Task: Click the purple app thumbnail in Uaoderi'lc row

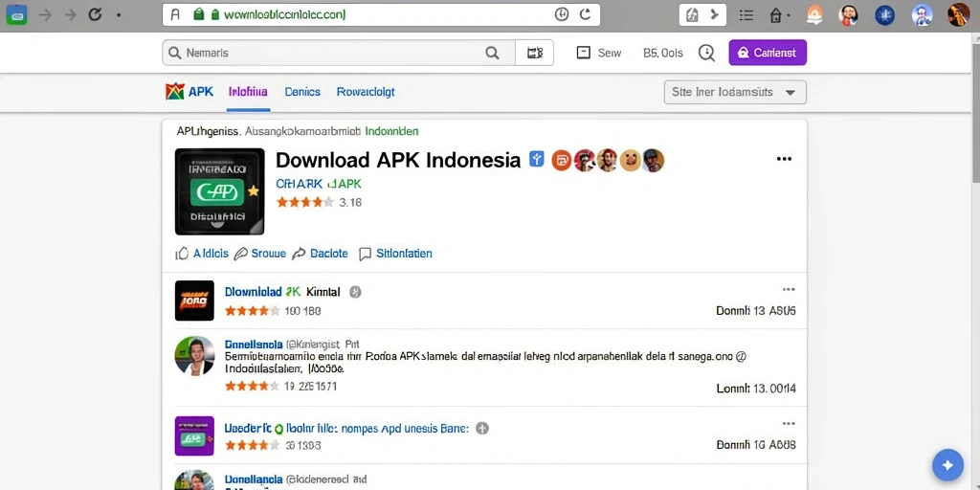Action: coord(194,435)
